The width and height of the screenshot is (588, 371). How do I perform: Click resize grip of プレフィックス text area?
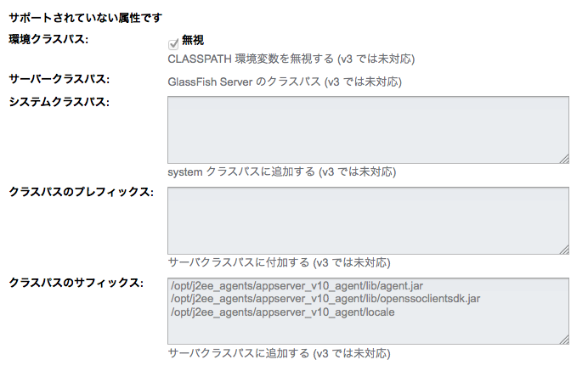(564, 249)
